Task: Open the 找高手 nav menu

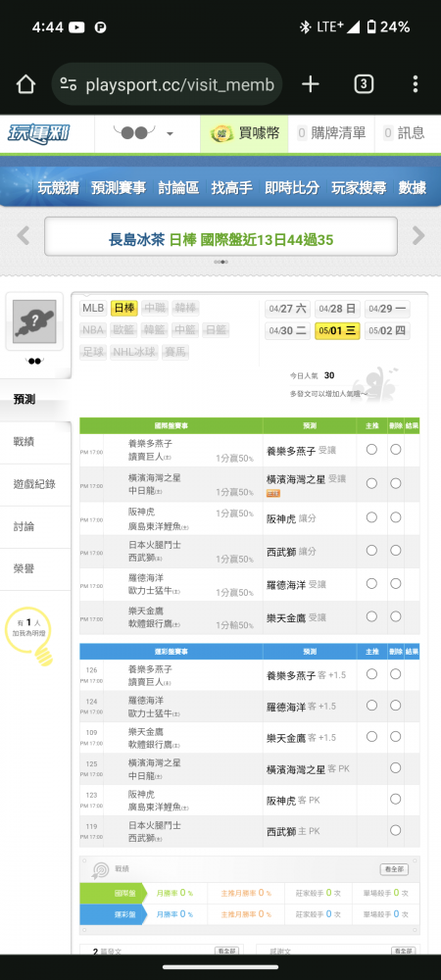Action: [231, 187]
